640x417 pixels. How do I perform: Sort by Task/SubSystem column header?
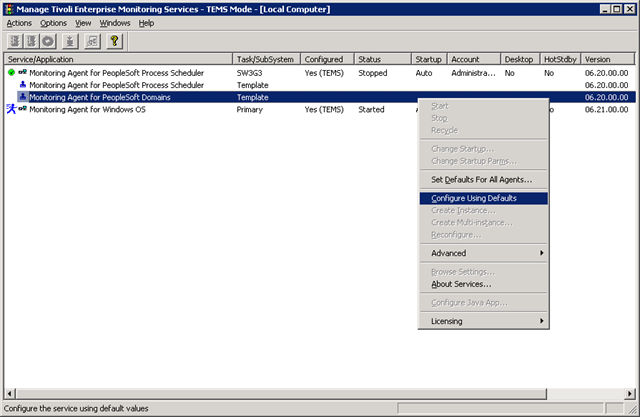[x=267, y=59]
